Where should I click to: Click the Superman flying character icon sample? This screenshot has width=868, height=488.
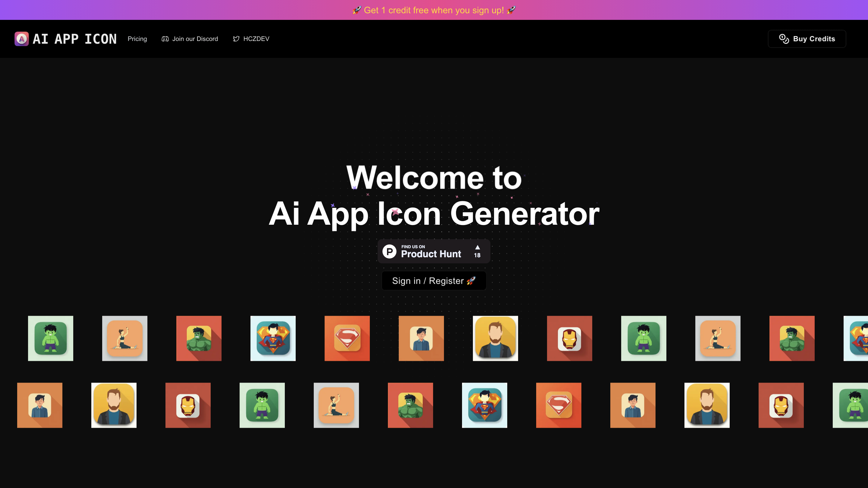[x=273, y=338]
